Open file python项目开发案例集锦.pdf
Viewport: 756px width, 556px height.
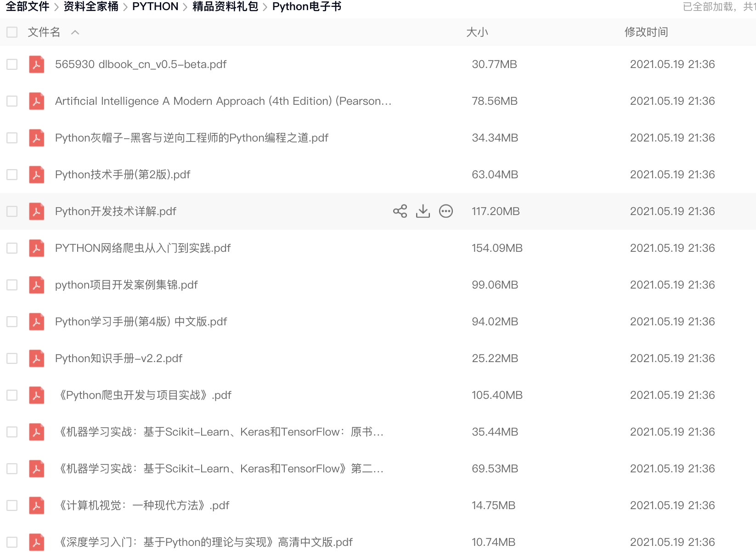tap(126, 285)
